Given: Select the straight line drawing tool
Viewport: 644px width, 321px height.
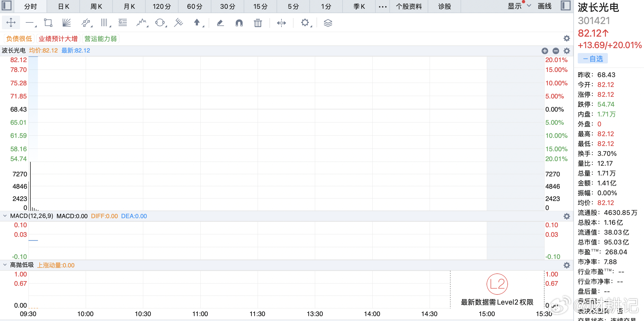Looking at the screenshot, I should coord(31,23).
